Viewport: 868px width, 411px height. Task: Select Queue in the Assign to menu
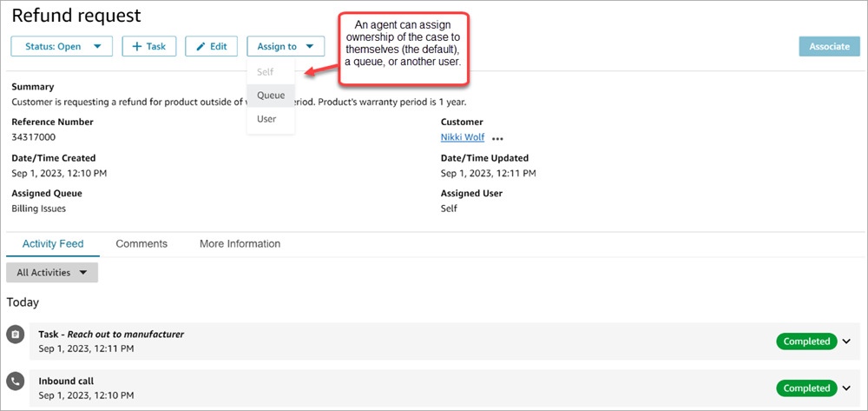click(271, 95)
